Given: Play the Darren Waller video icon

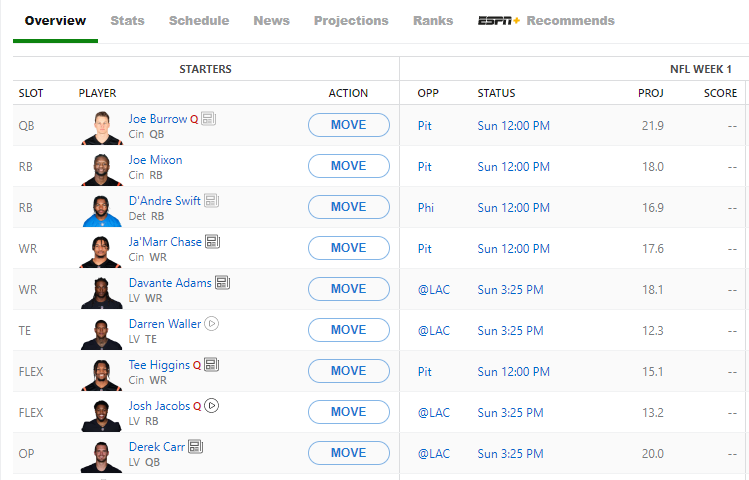Looking at the screenshot, I should click(212, 324).
